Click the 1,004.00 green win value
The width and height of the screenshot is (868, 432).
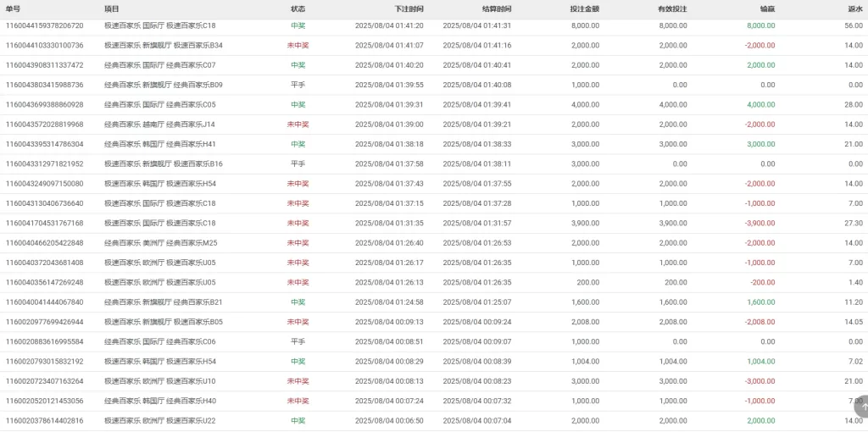760,362
